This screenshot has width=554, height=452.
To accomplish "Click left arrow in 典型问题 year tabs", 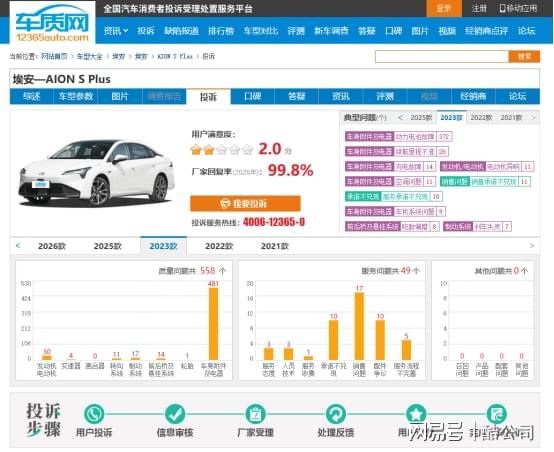I will coord(400,118).
